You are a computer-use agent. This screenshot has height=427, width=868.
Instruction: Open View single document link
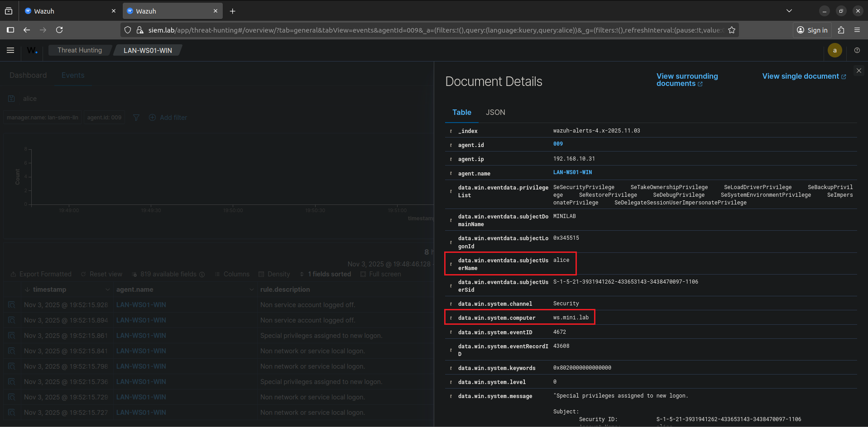click(x=804, y=76)
